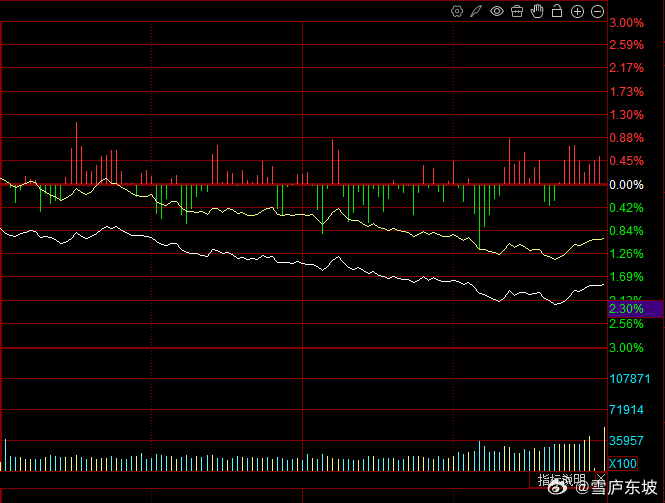The width and height of the screenshot is (665, 503).
Task: Zoom out with the minus icon
Action: pos(597,11)
